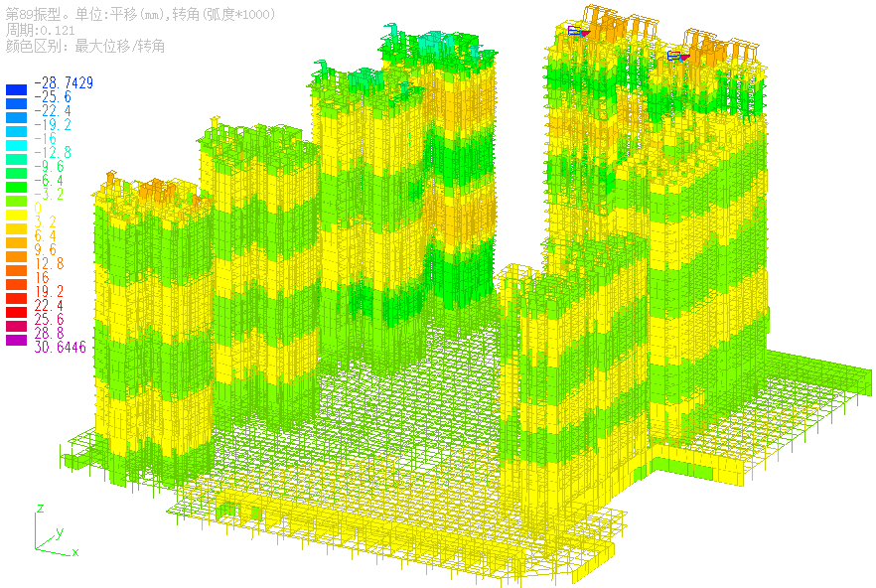Select the yellow swatch between 0 and 3.2
Image resolution: width=876 pixels, height=588 pixels.
(16, 215)
